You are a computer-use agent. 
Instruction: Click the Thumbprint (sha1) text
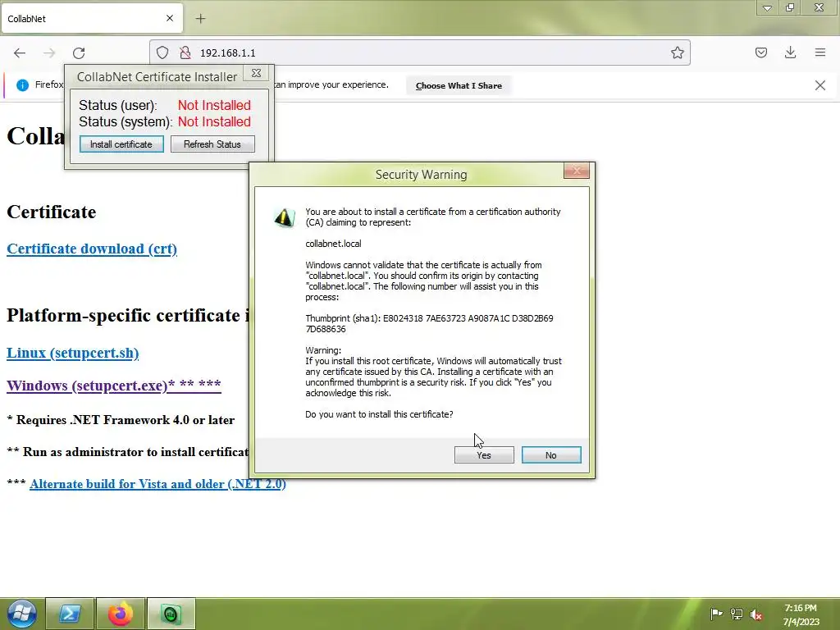click(x=429, y=323)
